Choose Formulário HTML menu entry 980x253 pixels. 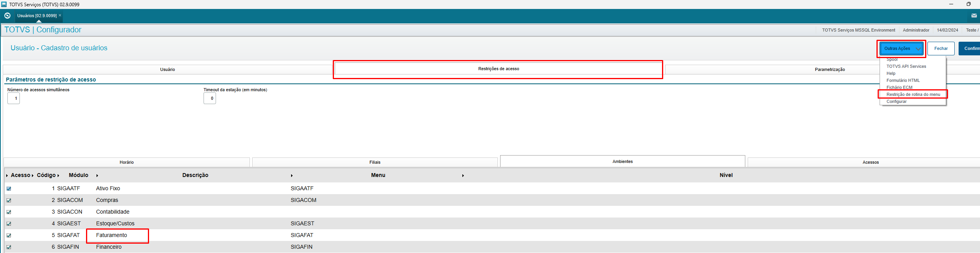pyautogui.click(x=903, y=80)
